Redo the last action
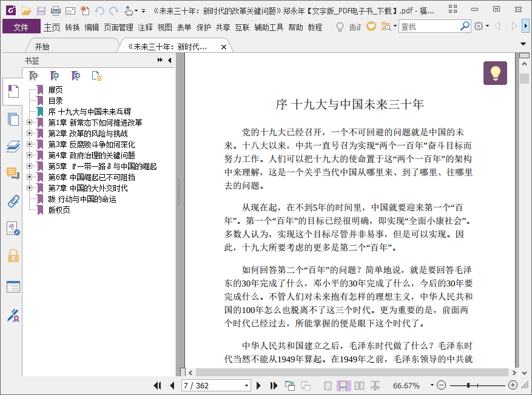532x395 pixels. (114, 11)
